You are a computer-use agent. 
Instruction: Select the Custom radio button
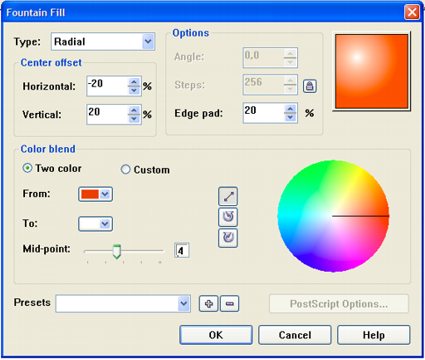tap(125, 170)
